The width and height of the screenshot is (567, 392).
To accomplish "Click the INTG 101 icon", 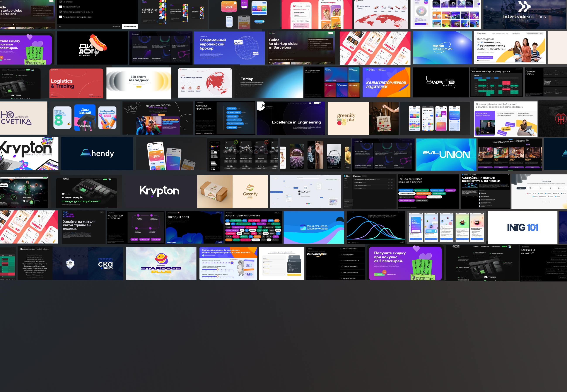I will [521, 225].
